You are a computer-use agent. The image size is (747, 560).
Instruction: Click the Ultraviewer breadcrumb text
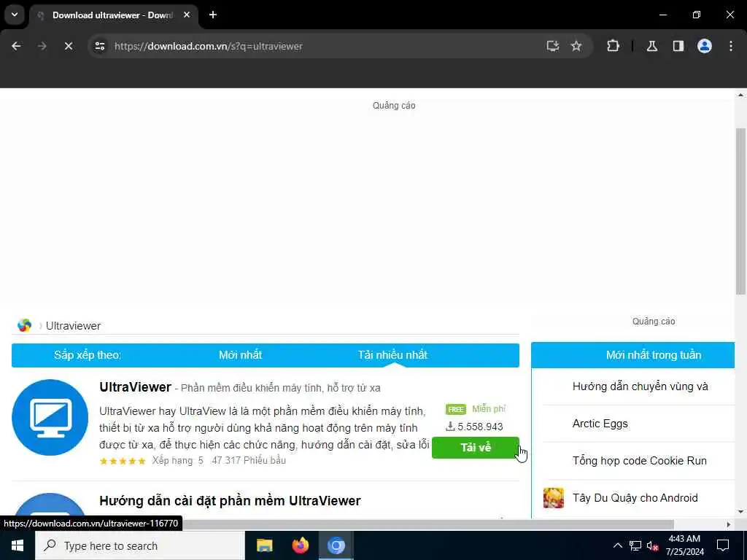click(x=74, y=326)
